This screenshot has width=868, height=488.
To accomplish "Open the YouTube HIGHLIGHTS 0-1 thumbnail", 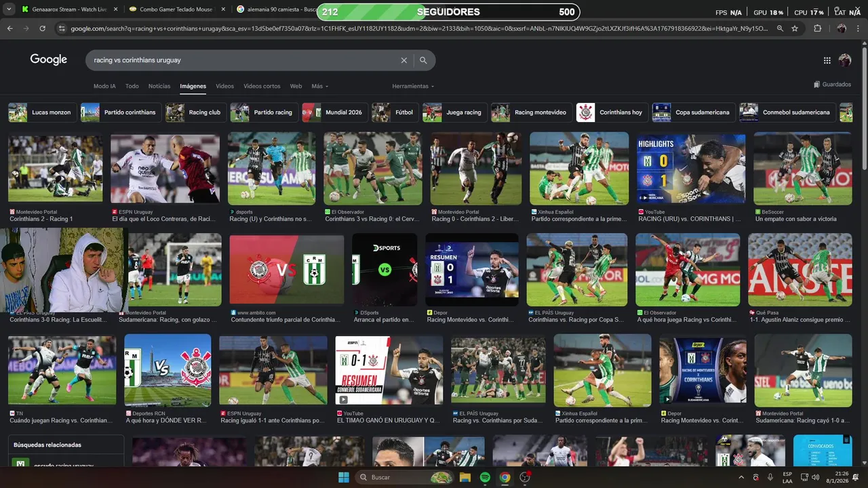I will click(x=691, y=169).
